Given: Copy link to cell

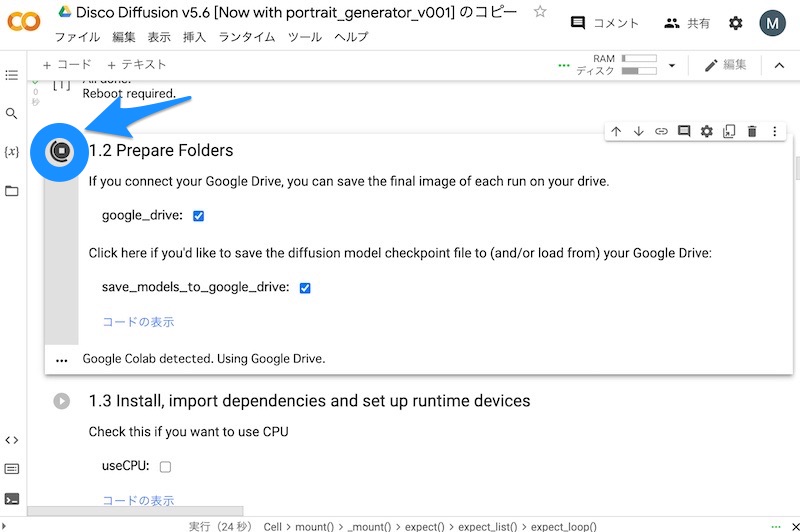Looking at the screenshot, I should click(x=661, y=131).
